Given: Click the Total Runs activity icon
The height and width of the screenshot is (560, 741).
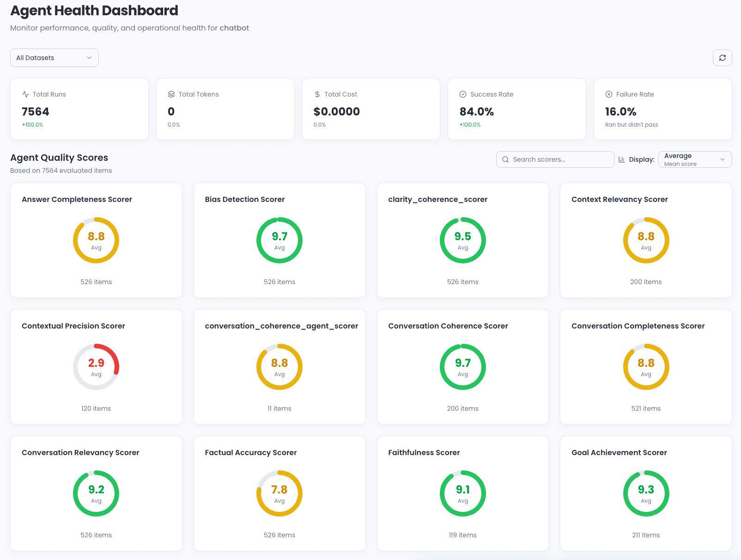Looking at the screenshot, I should 25,94.
